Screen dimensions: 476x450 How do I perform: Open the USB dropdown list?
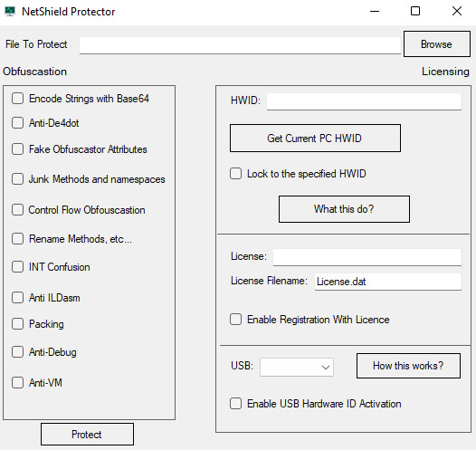(x=297, y=367)
